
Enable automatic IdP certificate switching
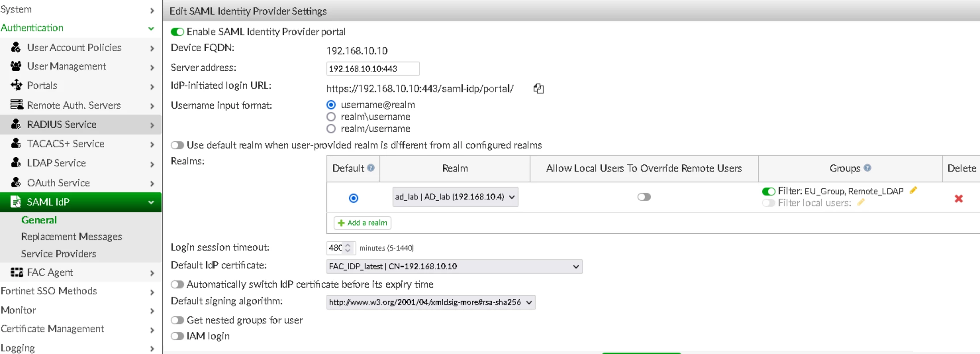click(x=177, y=284)
